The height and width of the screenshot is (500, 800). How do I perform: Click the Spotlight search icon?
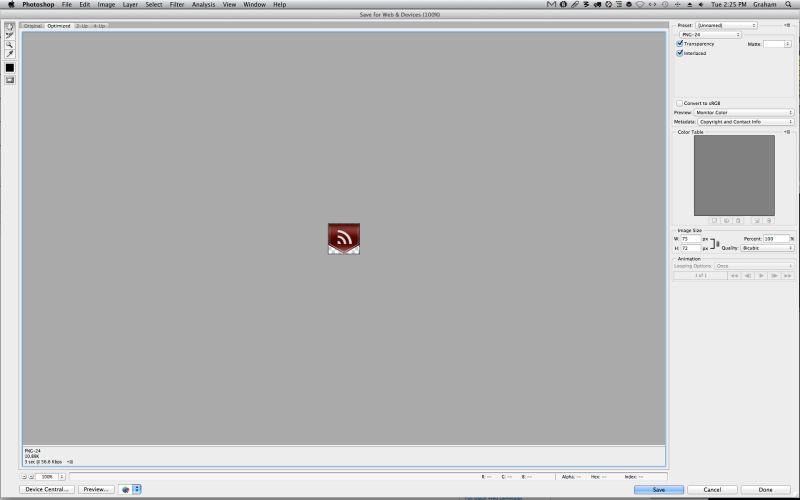point(789,5)
